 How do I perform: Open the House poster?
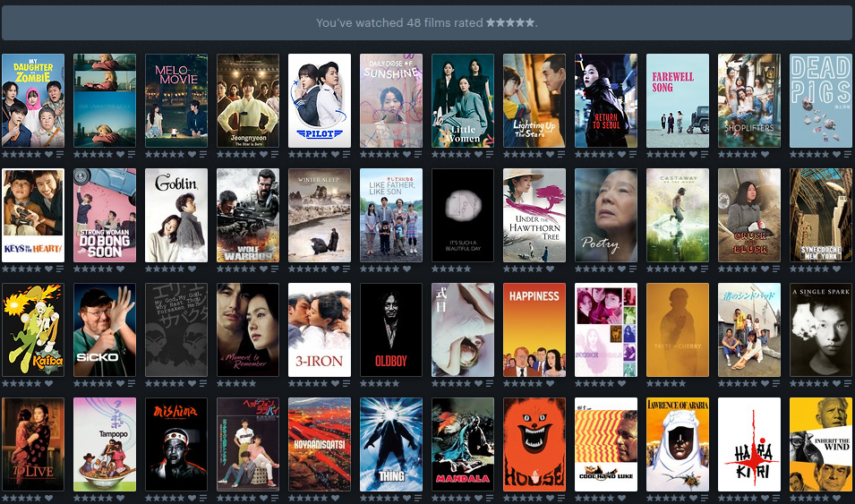pyautogui.click(x=534, y=444)
